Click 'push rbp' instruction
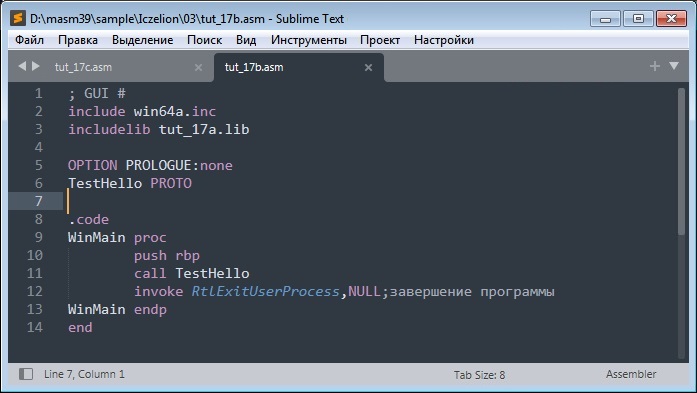This screenshot has width=697, height=393. pyautogui.click(x=167, y=256)
